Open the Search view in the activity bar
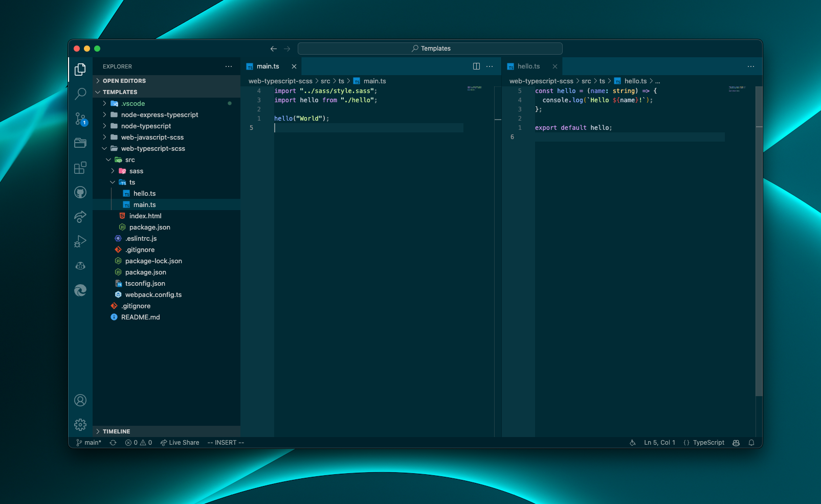This screenshot has height=504, width=821. [80, 94]
